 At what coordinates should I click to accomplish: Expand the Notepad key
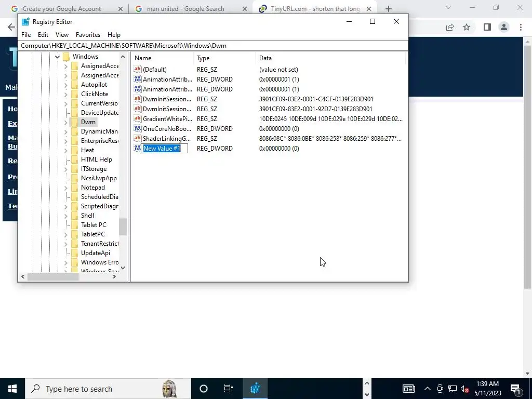65,188
